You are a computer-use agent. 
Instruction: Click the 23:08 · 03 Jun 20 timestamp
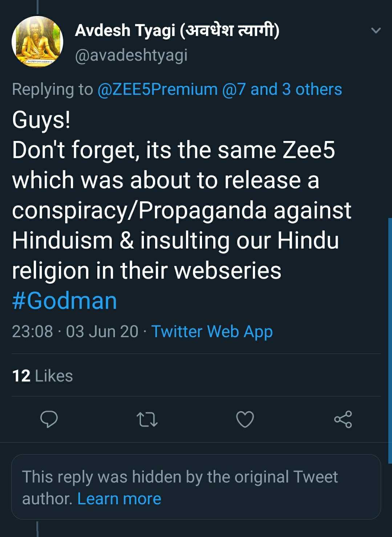coord(75,331)
